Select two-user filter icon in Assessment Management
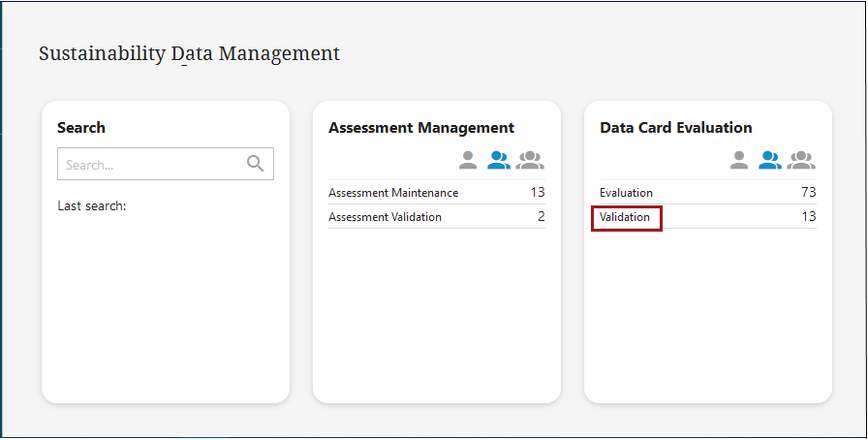 [499, 160]
